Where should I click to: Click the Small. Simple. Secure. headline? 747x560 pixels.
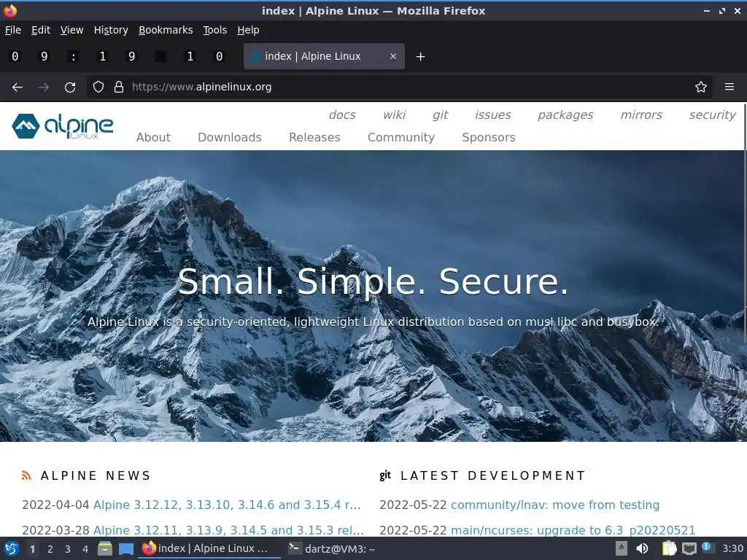click(x=373, y=281)
